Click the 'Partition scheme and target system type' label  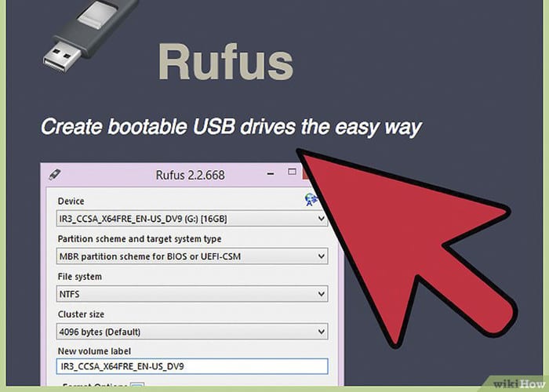(x=140, y=239)
